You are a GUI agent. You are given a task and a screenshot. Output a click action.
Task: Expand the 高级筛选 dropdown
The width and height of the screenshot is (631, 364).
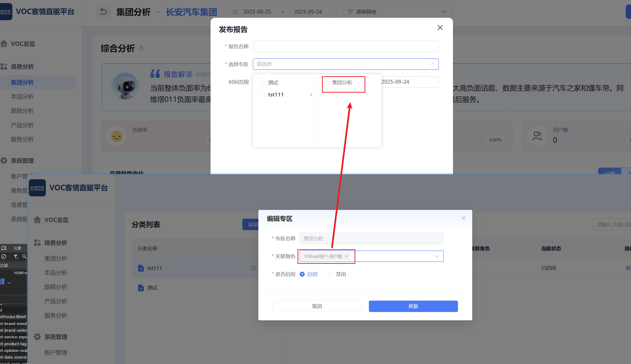point(444,12)
